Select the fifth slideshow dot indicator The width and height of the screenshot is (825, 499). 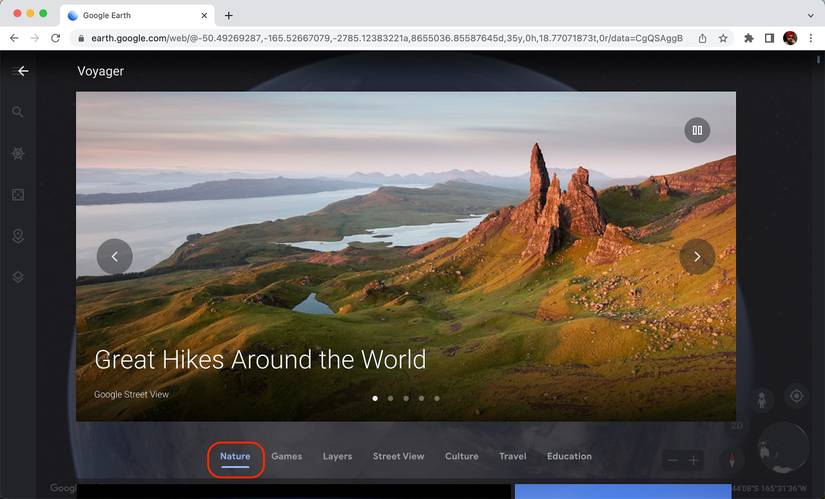437,398
